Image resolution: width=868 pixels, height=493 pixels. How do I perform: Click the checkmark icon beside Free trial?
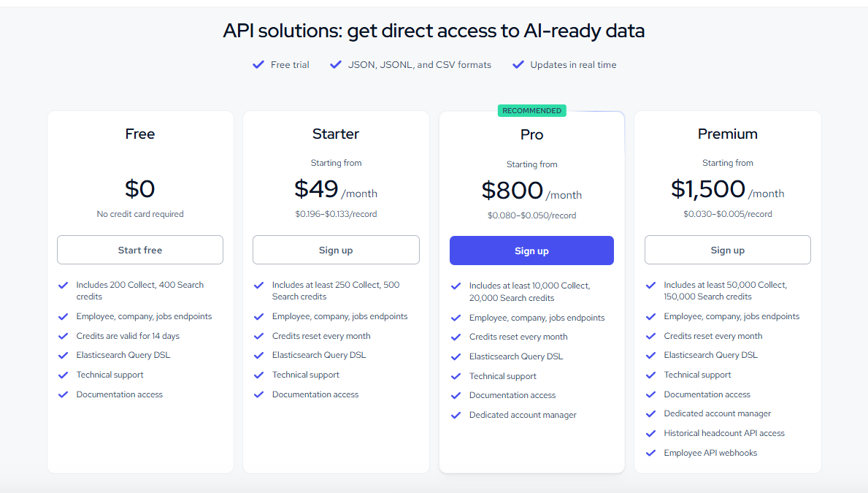[x=258, y=64]
